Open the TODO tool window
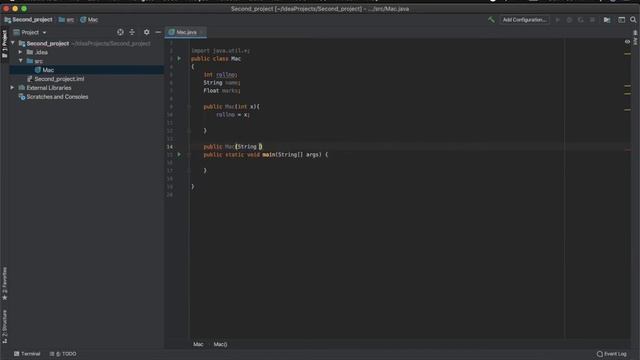The width and height of the screenshot is (640, 360). [63, 354]
